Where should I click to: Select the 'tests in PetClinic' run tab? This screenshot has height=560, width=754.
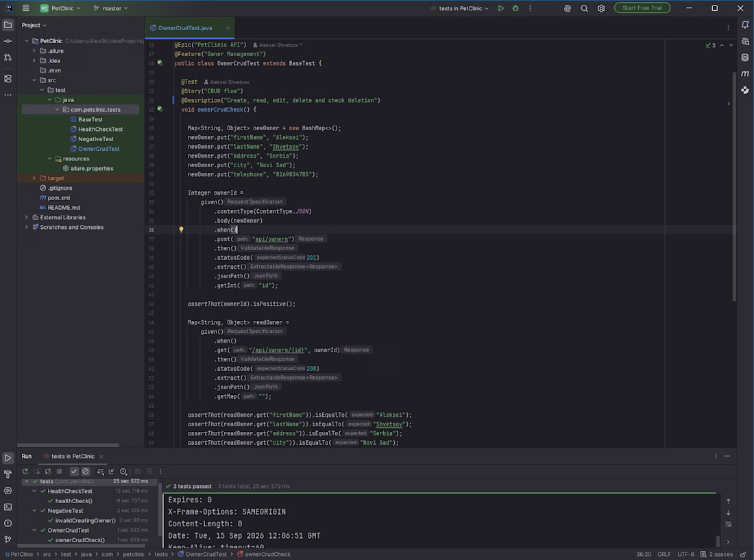(x=73, y=456)
